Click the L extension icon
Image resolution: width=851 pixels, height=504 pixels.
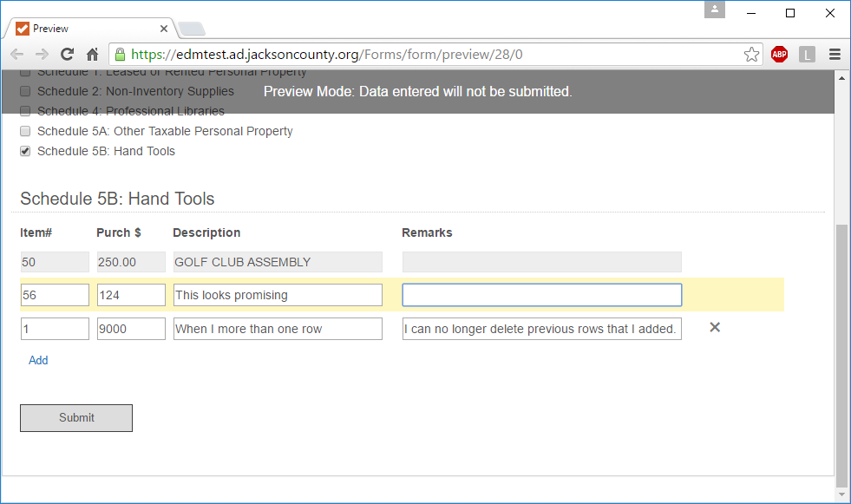click(x=807, y=55)
